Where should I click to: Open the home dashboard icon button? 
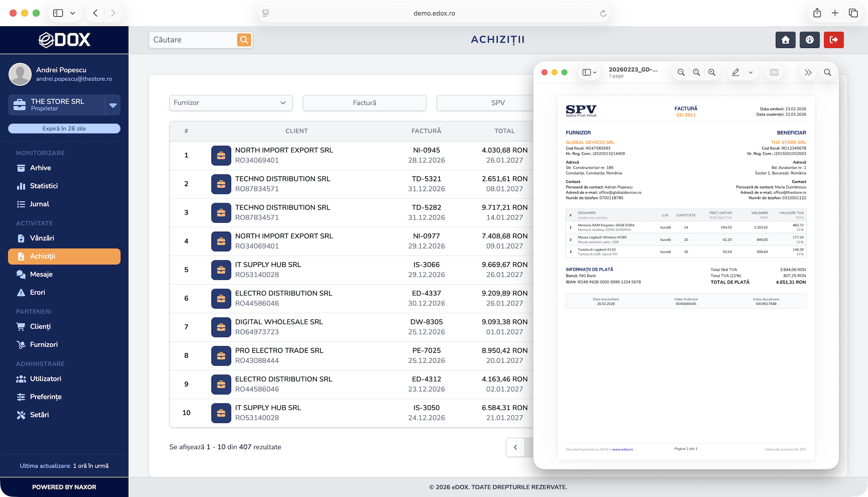pyautogui.click(x=785, y=40)
